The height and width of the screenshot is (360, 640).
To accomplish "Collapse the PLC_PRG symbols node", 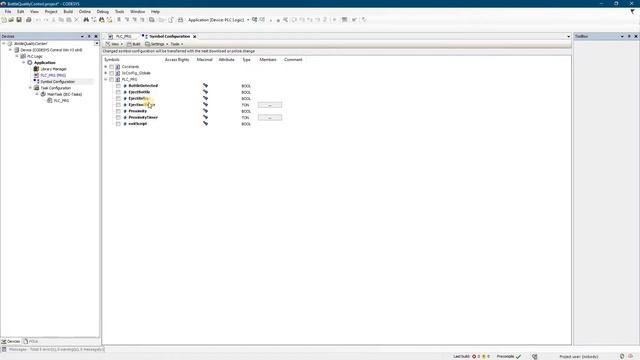I will (x=106, y=79).
